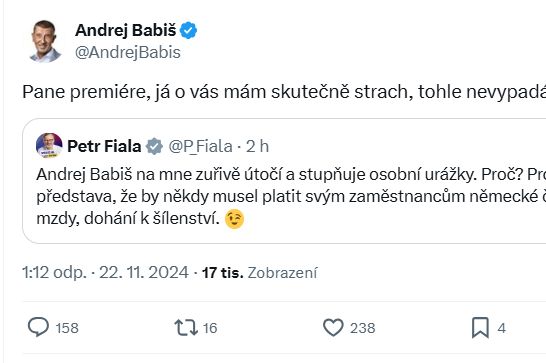This screenshot has width=546, height=363.
Task: Open the 1:12 odp. 22. 11. 2024 timestamp
Action: (105, 272)
